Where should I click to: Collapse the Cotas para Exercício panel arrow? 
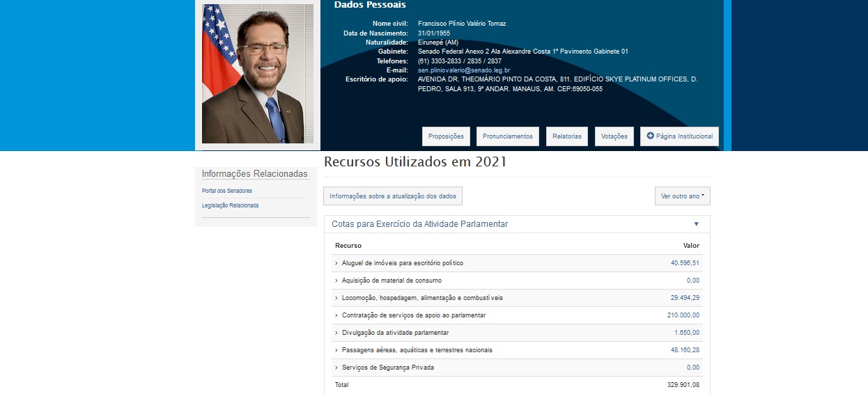[696, 224]
